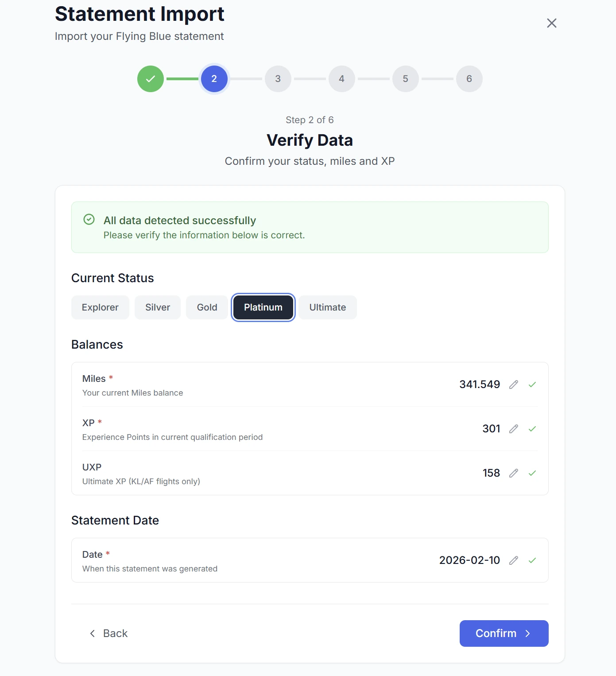Screen dimensions: 616x676
Task: Go Back to the previous step
Action: click(109, 633)
